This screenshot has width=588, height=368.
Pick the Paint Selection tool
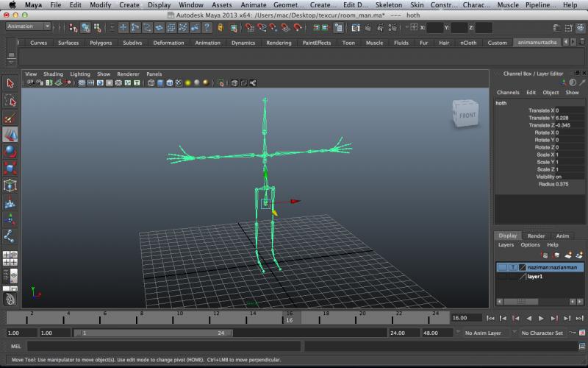click(10, 118)
